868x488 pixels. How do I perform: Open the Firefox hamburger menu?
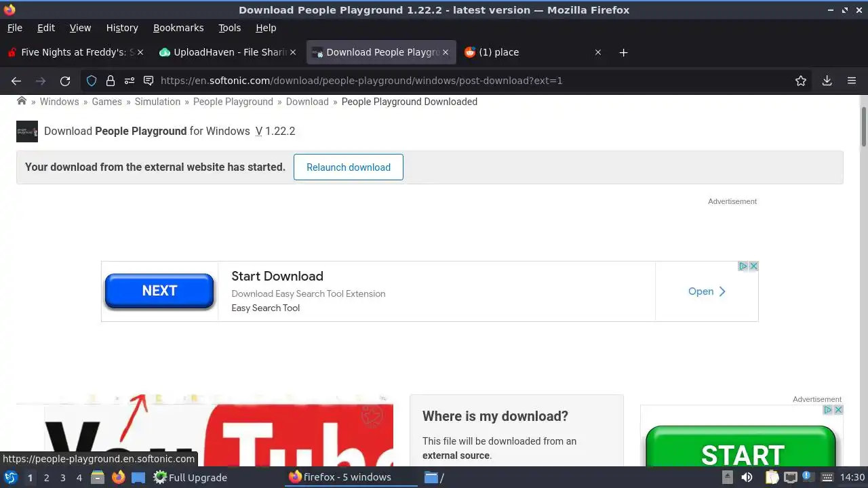[852, 81]
